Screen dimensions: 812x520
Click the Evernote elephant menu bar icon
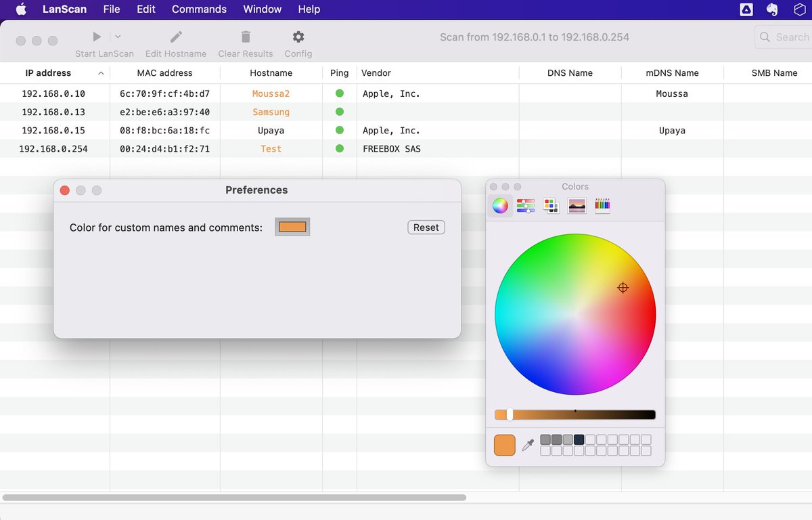pos(772,9)
